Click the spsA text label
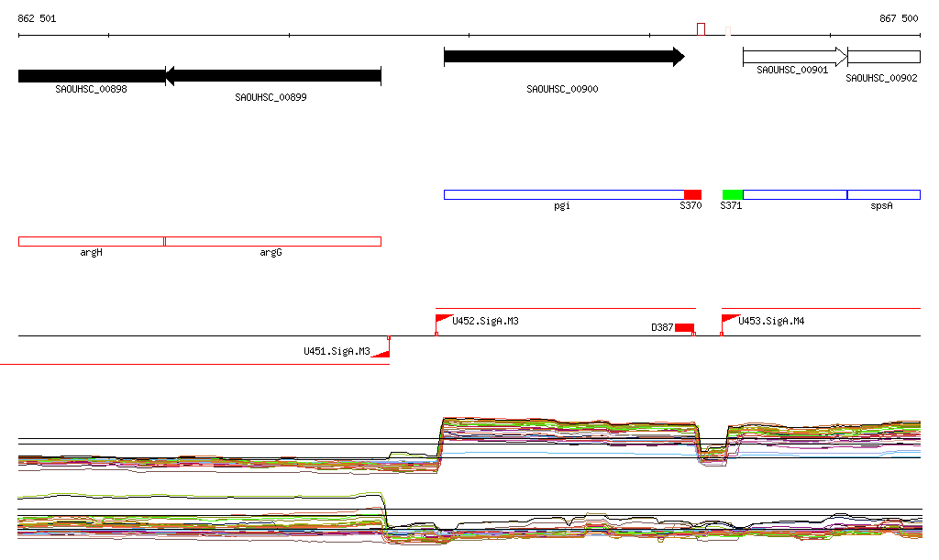Screen dimensions: 939x560 881,206
